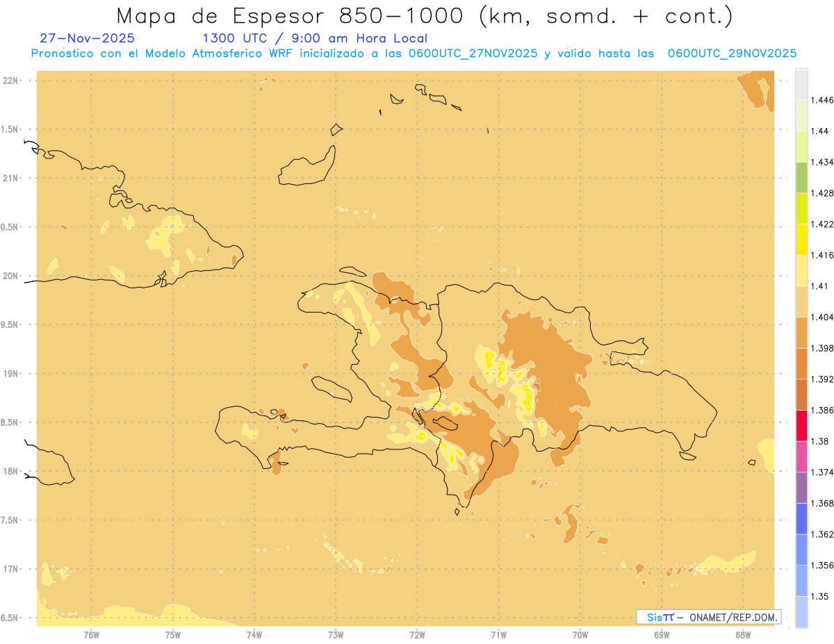Click the latitude label '18N'
Viewport: 834px width, 644px height.
pyautogui.click(x=11, y=471)
